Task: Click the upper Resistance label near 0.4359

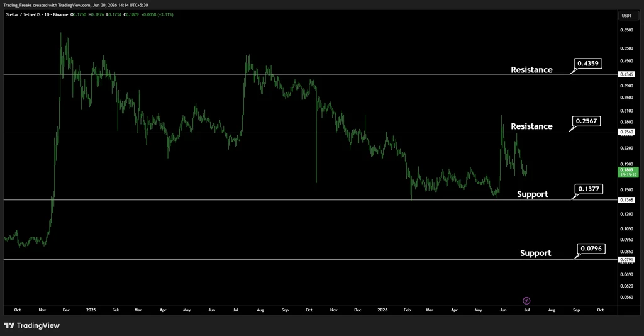Action: 531,70
